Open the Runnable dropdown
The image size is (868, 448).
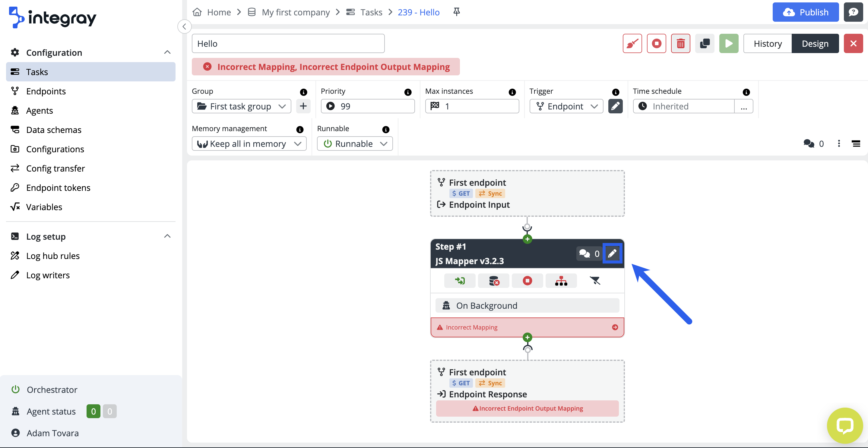point(354,144)
